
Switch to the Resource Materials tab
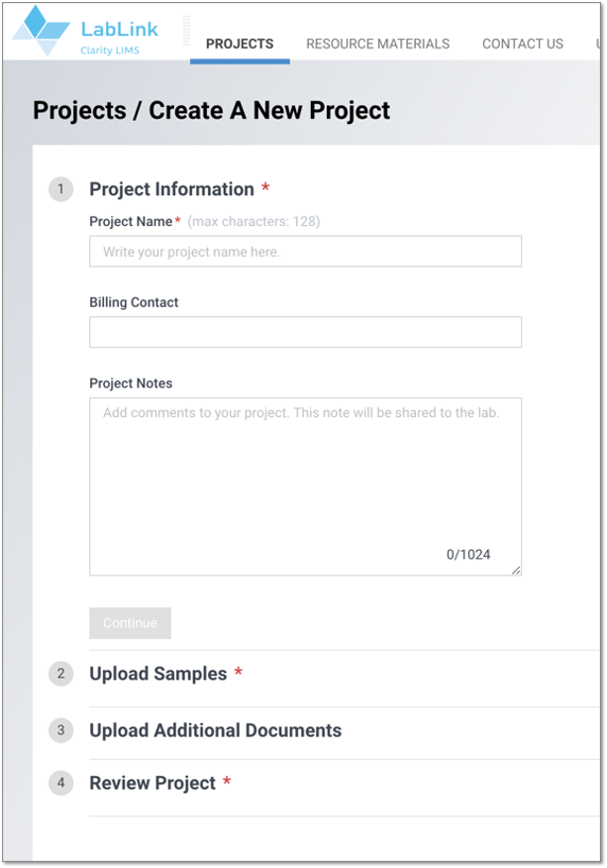click(378, 44)
